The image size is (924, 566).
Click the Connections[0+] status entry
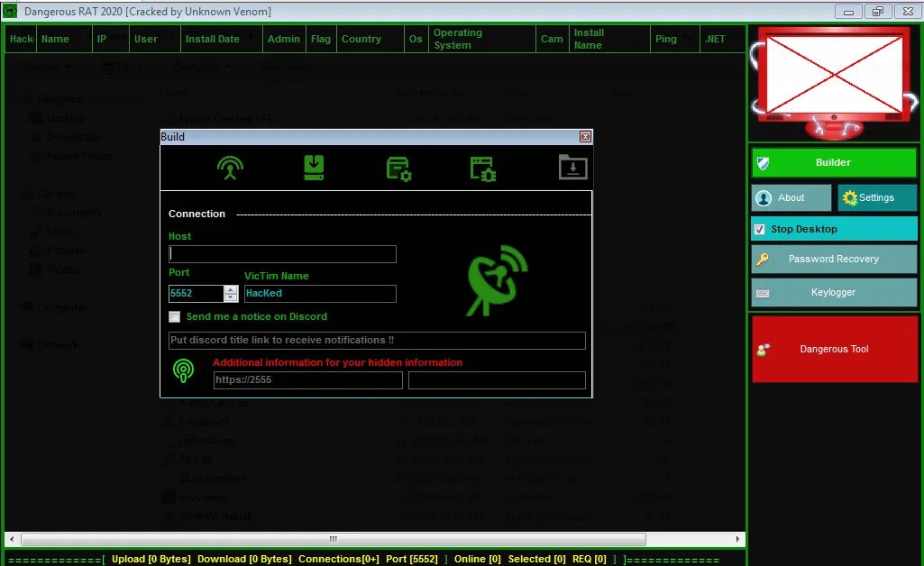(x=339, y=559)
